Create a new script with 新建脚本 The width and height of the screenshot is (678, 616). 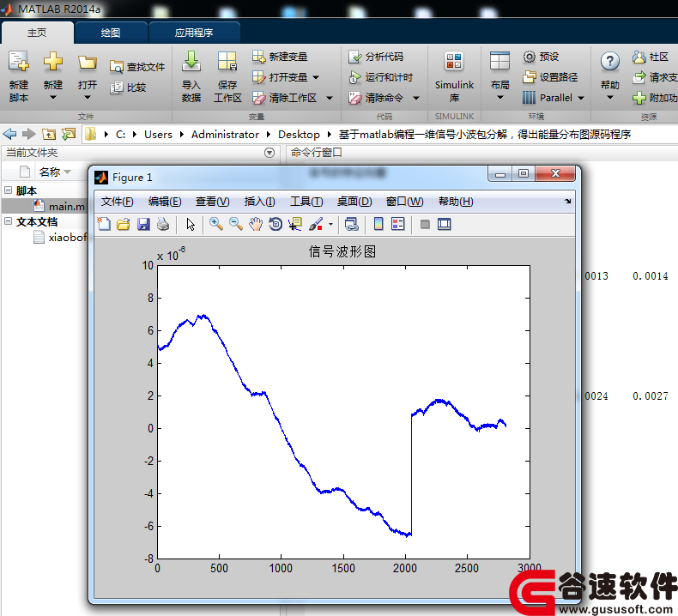tap(19, 76)
